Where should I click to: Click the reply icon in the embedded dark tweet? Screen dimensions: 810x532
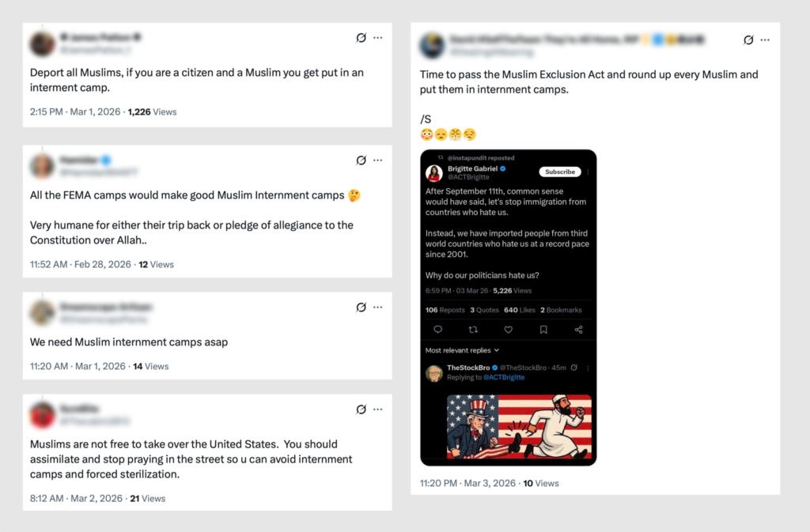pyautogui.click(x=437, y=330)
